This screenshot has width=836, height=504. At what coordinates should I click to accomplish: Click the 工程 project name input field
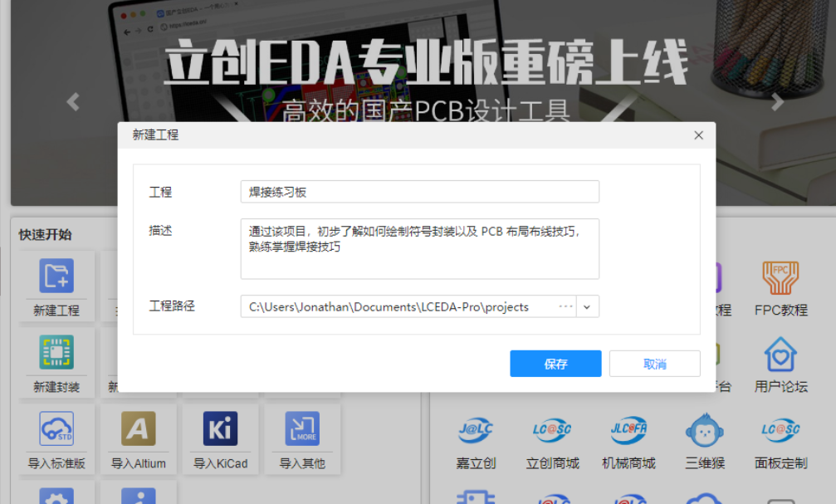(x=420, y=192)
